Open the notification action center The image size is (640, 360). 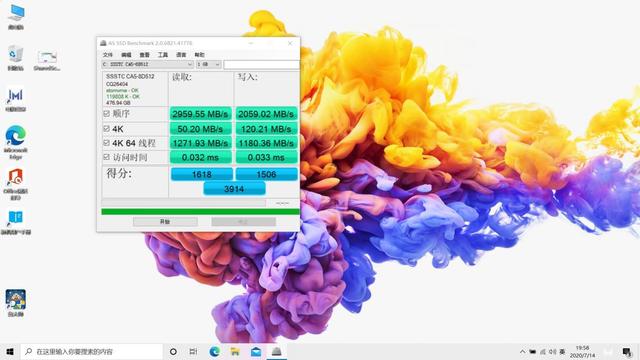point(627,351)
